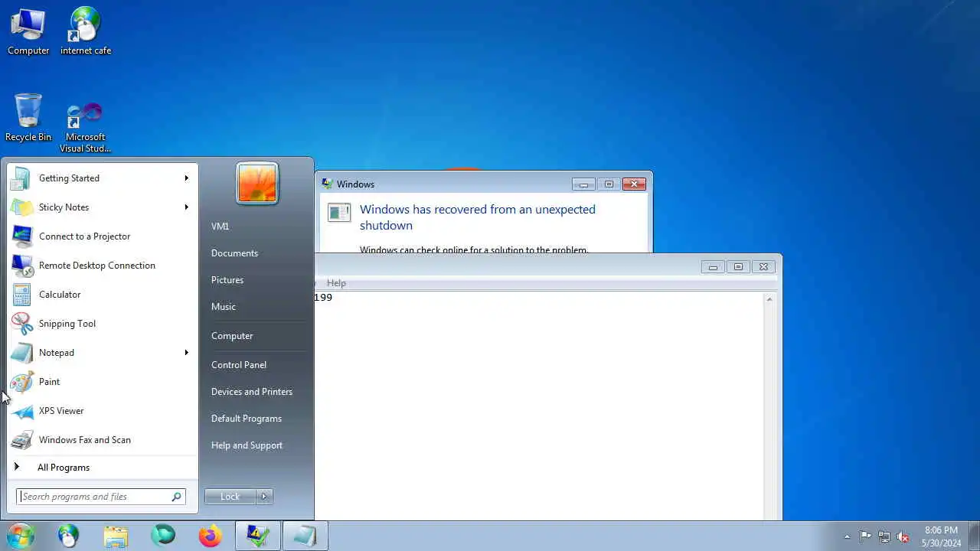
Task: Switch to the Windows recovery dialog taskbar button
Action: (x=258, y=536)
